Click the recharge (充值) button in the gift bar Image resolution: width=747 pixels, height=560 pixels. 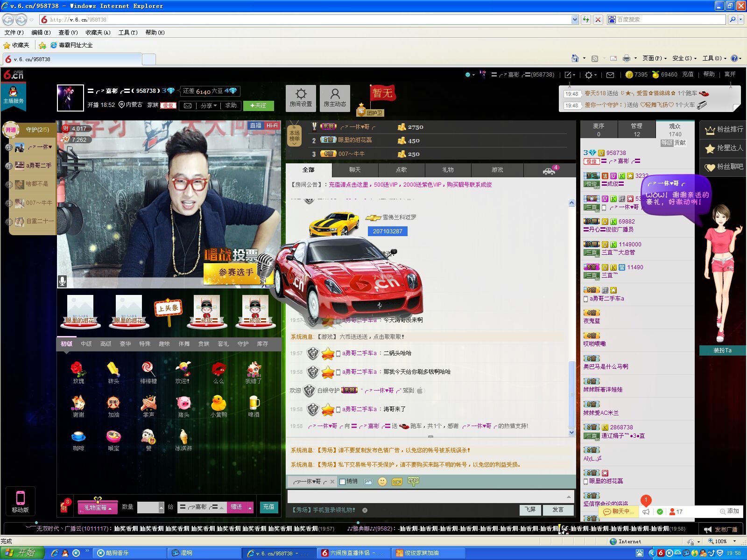(268, 507)
